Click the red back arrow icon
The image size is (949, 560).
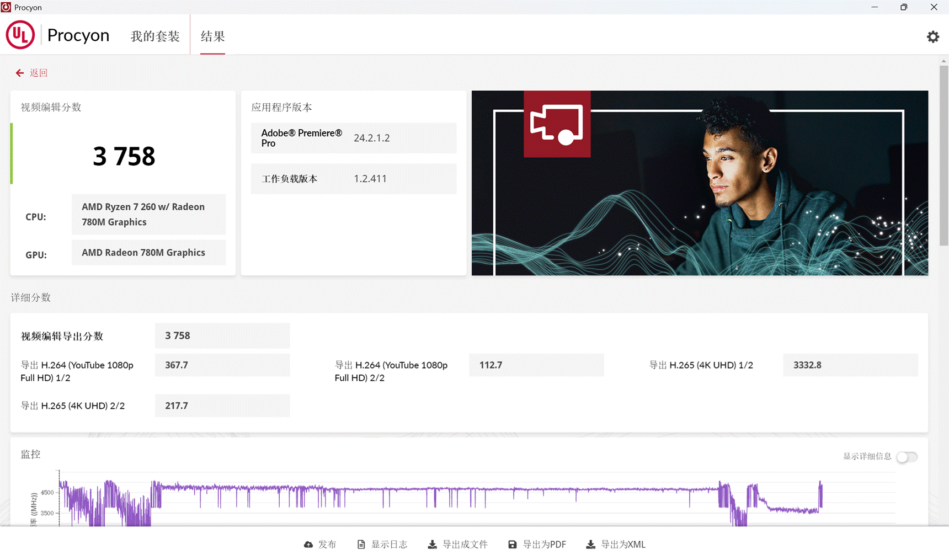[20, 73]
